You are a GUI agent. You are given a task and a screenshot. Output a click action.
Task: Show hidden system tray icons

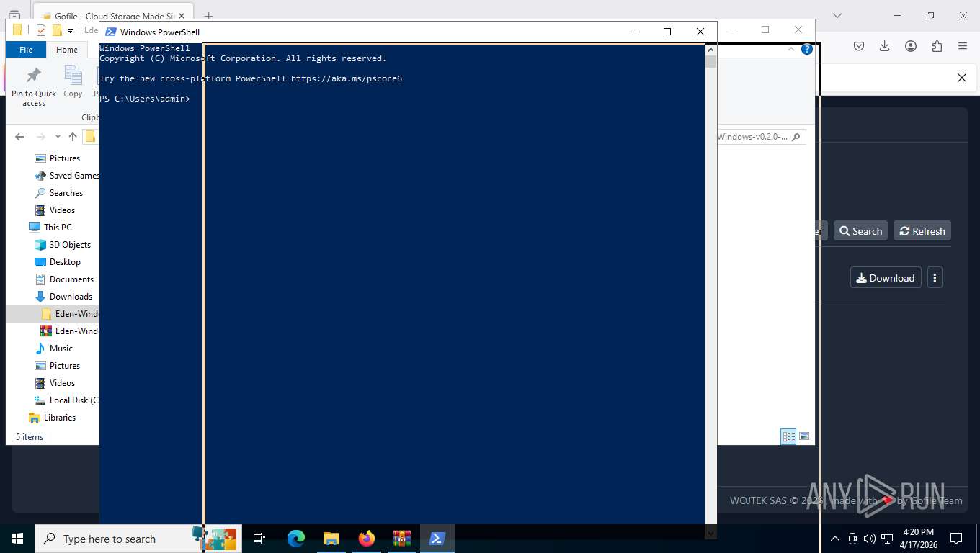tap(834, 539)
